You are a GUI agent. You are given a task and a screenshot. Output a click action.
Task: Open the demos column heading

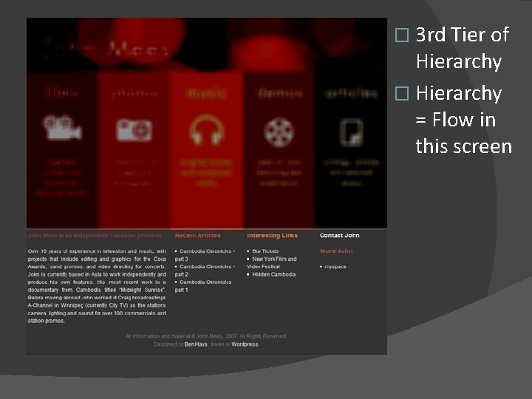(x=279, y=93)
